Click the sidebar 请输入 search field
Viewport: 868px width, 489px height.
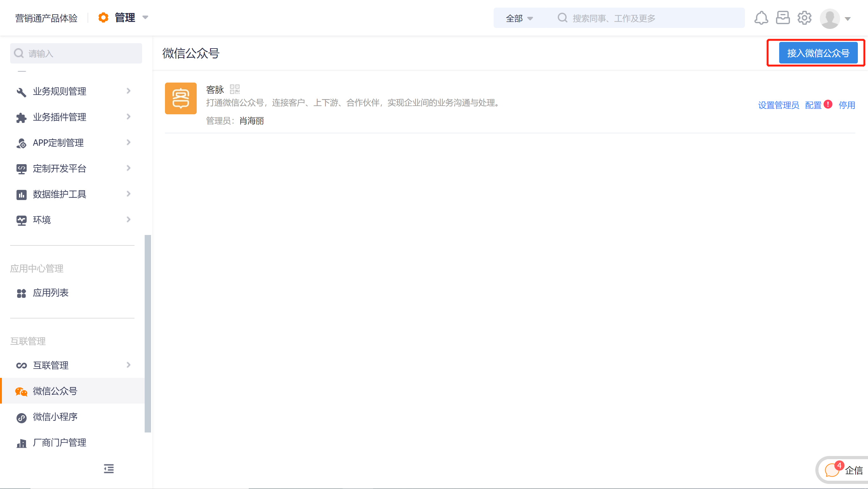click(76, 53)
